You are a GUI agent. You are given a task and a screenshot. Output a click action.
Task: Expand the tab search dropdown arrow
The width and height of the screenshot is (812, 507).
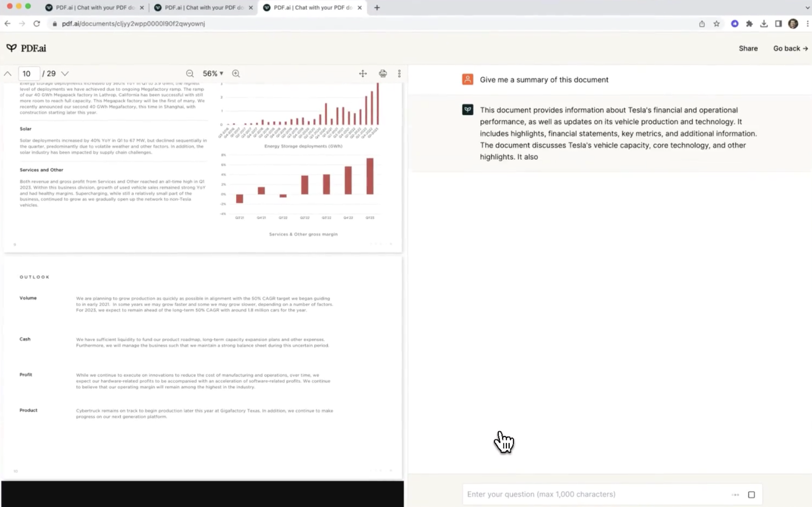click(807, 7)
